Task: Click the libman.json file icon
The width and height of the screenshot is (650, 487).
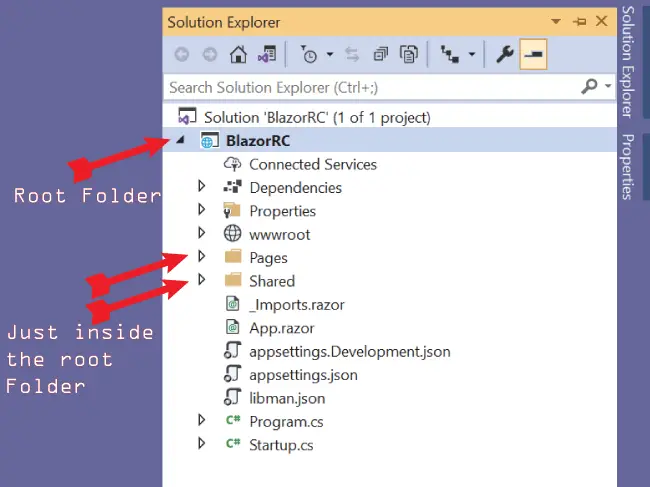Action: 233,397
